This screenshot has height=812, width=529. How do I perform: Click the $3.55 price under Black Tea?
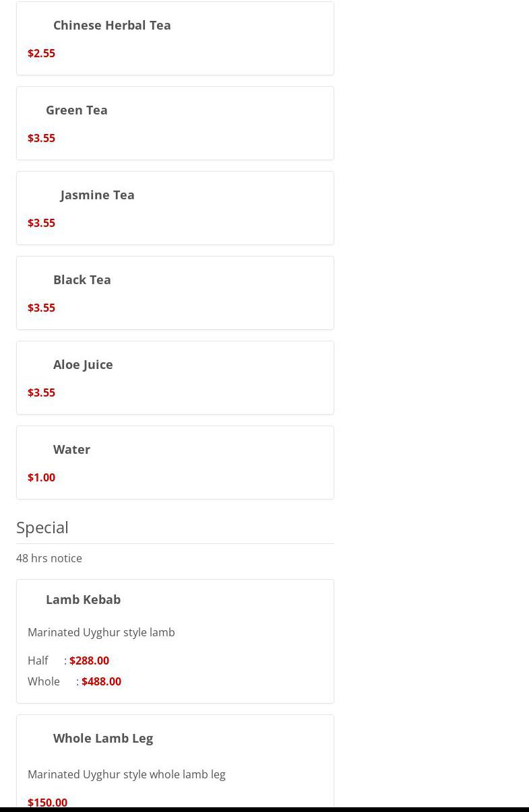pyautogui.click(x=41, y=308)
